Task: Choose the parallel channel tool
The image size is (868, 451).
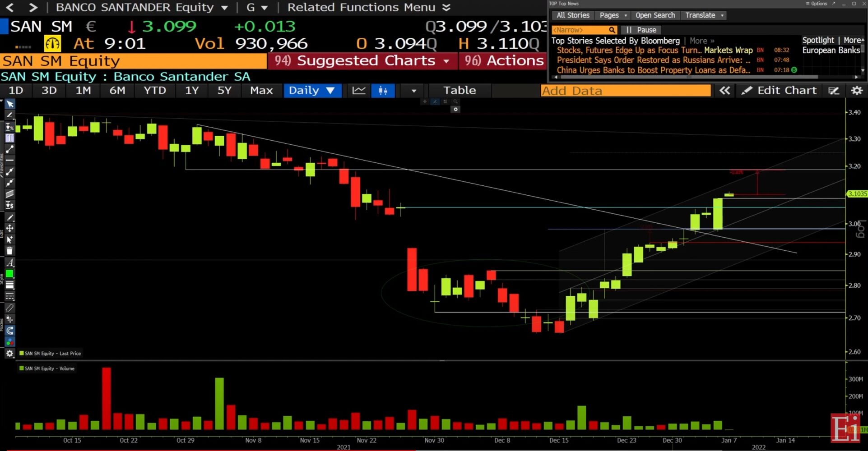Action: pyautogui.click(x=9, y=194)
